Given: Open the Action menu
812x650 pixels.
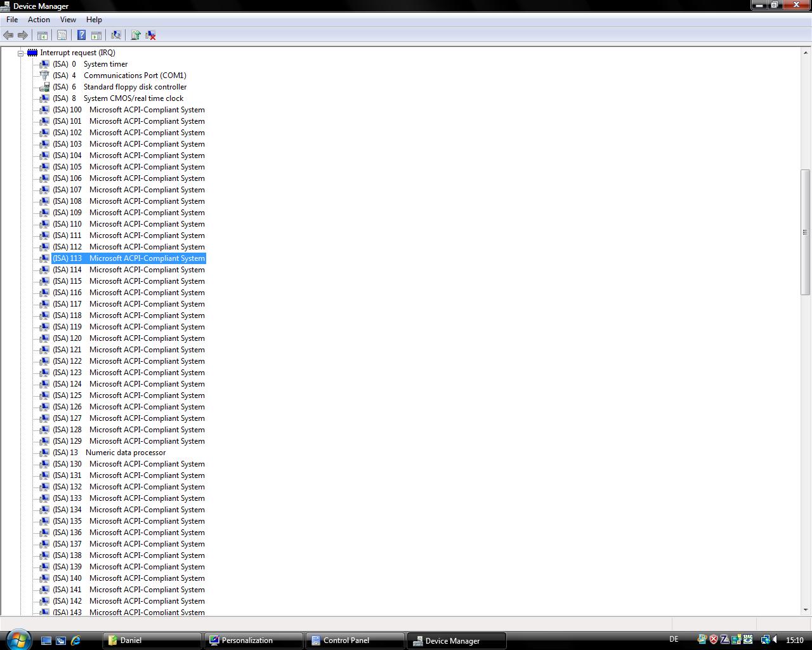Looking at the screenshot, I should click(x=39, y=20).
